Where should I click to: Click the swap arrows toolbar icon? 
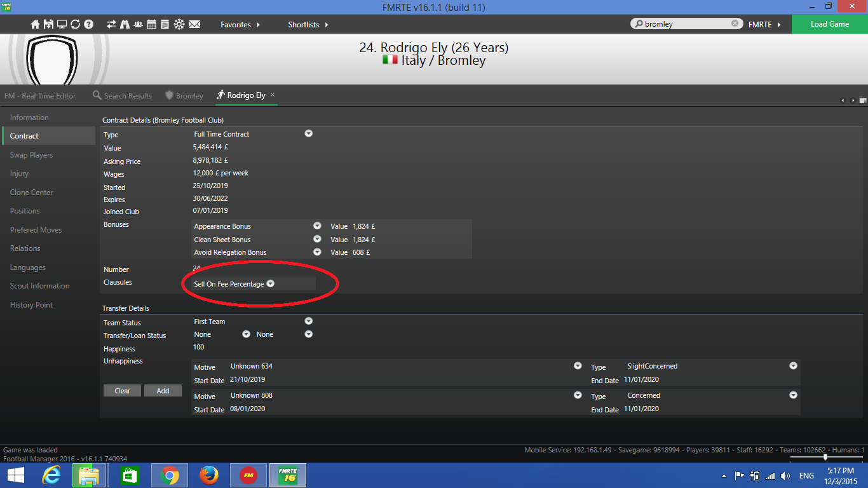(x=111, y=24)
